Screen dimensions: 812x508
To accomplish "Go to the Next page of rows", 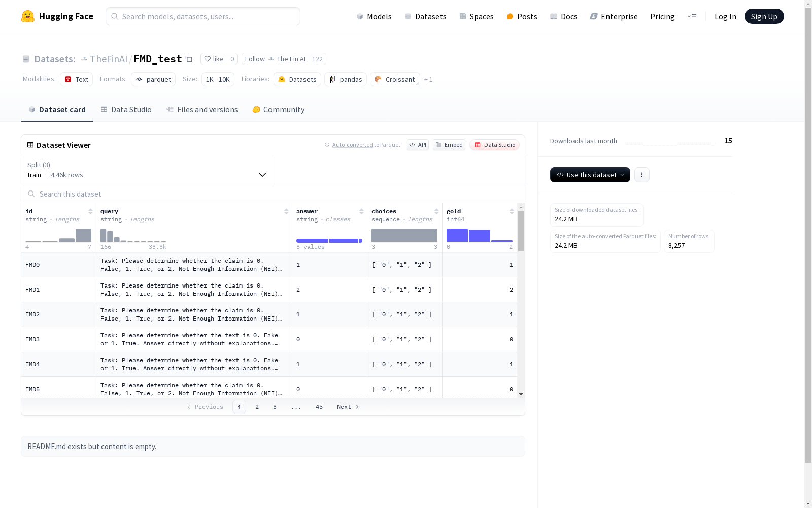I will point(348,407).
